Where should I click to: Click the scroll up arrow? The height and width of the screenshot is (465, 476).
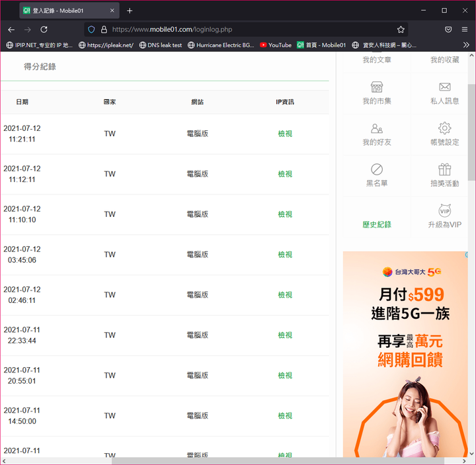pos(471,56)
